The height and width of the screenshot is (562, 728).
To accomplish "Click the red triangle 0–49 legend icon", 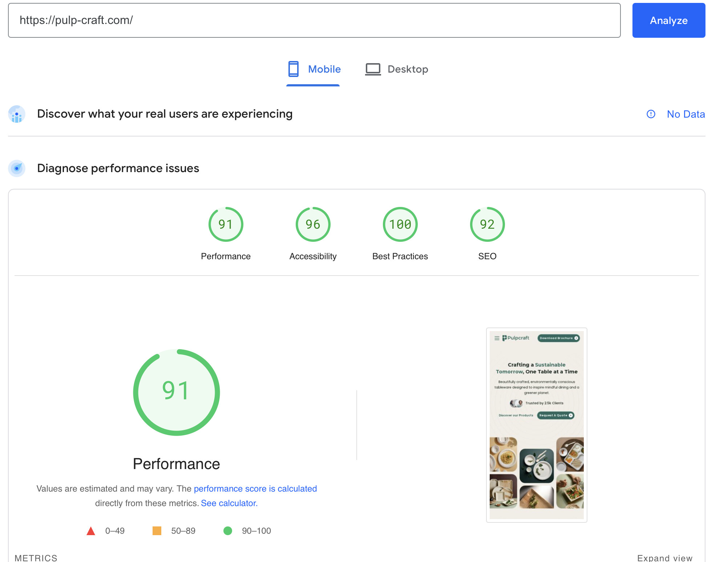I will [x=91, y=531].
